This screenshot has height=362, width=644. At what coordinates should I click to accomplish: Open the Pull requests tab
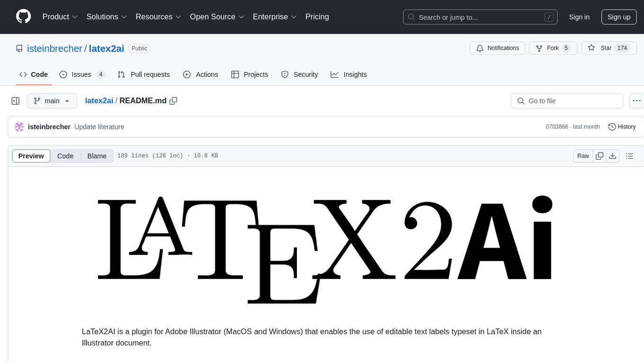coord(143,74)
